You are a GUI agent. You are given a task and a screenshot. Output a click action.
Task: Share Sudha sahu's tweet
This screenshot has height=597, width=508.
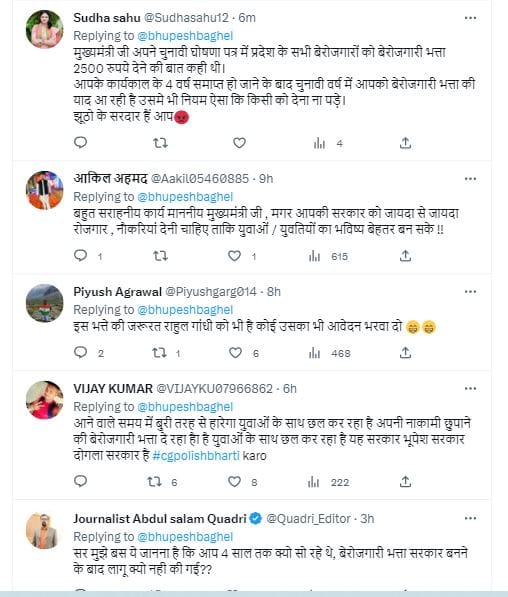pyautogui.click(x=405, y=143)
